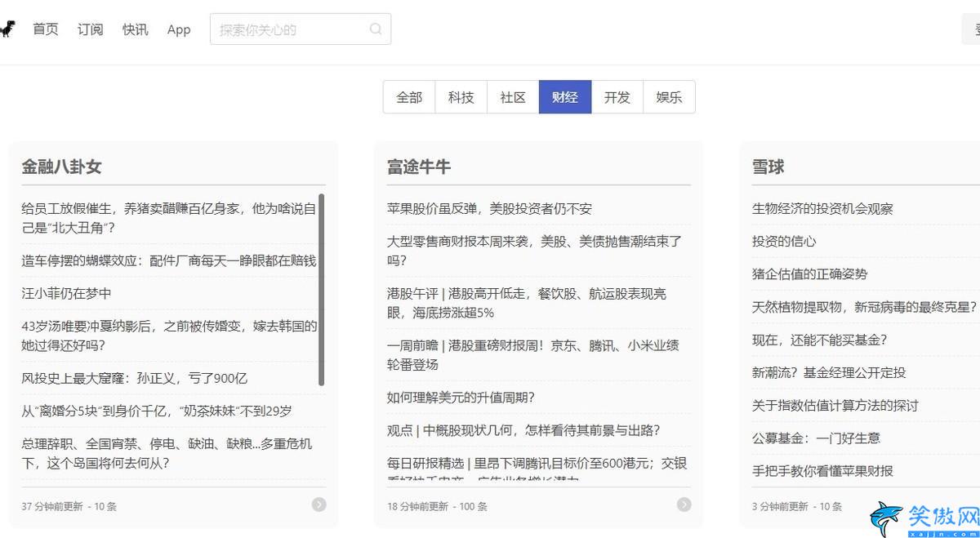Open the 雪球 card title
The image size is (980, 538).
[x=768, y=167]
